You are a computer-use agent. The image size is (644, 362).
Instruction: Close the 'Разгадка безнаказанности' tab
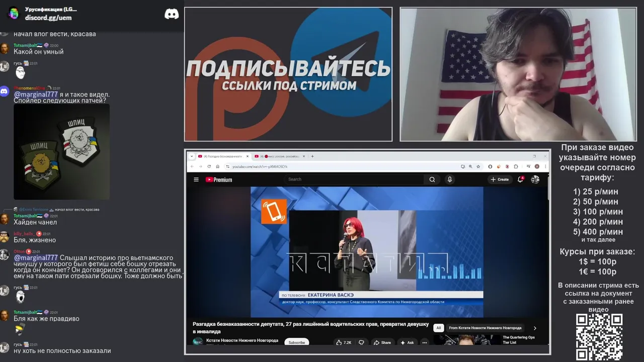(x=247, y=156)
